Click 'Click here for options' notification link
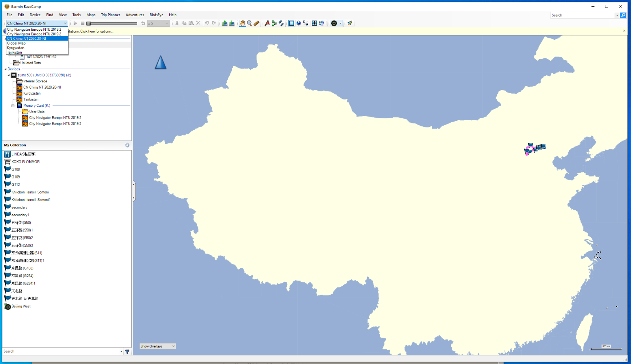This screenshot has width=631, height=364. (x=97, y=32)
